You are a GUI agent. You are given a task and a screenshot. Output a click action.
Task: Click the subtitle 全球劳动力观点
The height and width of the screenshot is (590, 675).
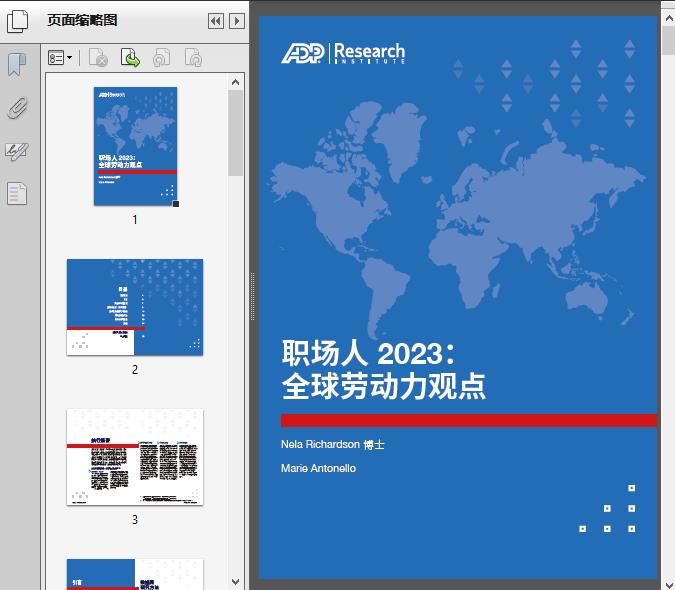(384, 386)
